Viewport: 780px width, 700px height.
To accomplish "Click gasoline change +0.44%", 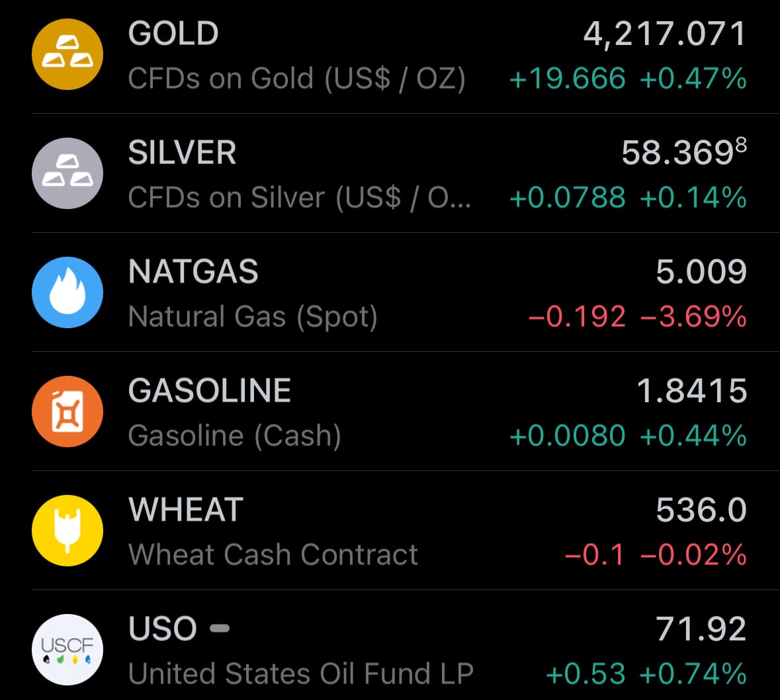I will point(693,435).
